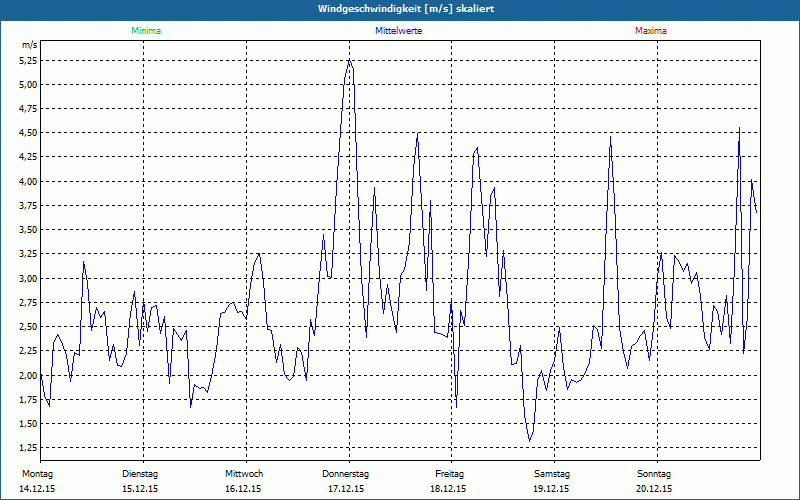The image size is (800, 500).
Task: Click the 4,00 y-axis value
Action: point(29,182)
